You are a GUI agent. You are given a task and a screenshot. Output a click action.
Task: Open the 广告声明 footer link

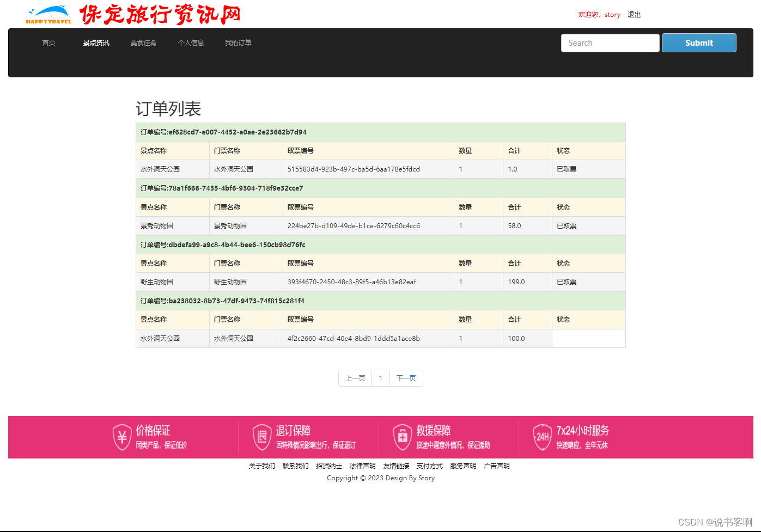[x=497, y=466]
